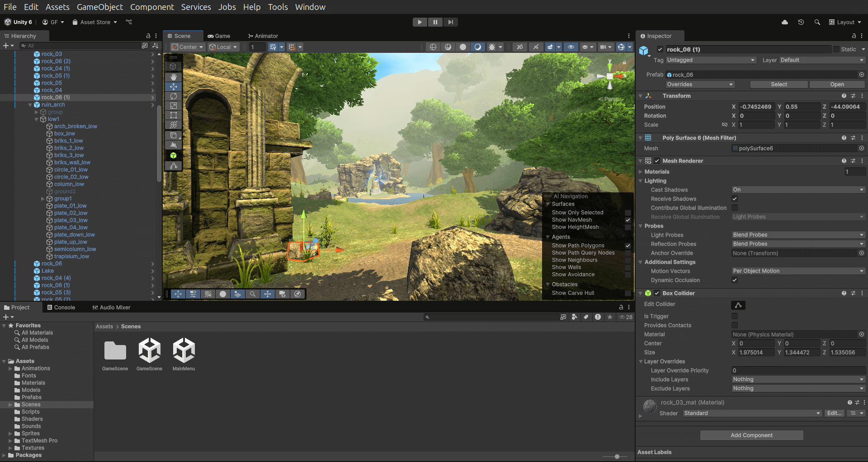Toggle hidden packages visibility count 28
Image resolution: width=868 pixels, height=462 pixels.
tap(626, 317)
